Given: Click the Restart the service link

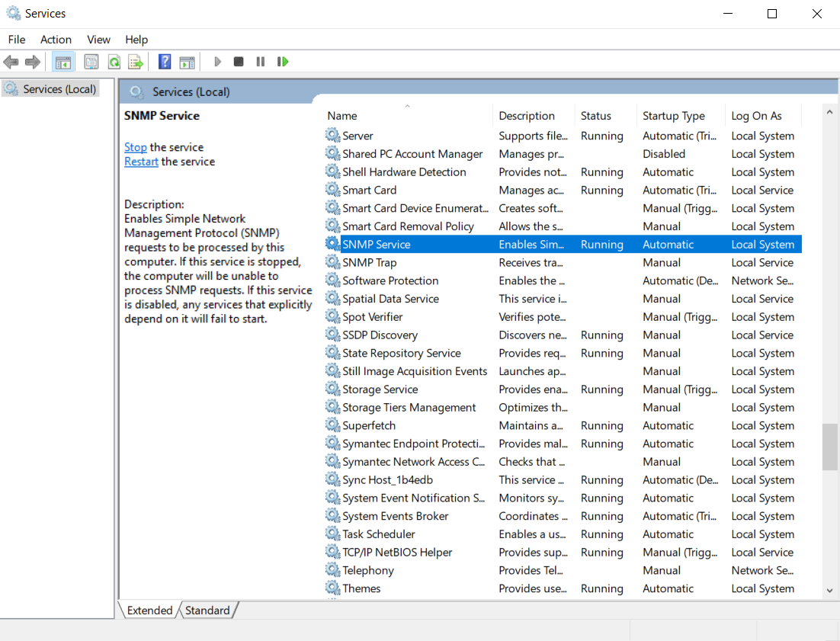Looking at the screenshot, I should point(141,162).
